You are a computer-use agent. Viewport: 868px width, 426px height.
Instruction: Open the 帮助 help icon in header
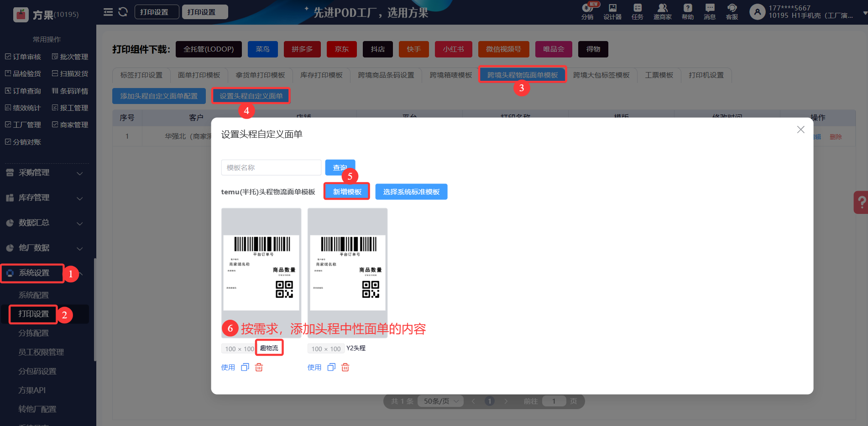(688, 12)
